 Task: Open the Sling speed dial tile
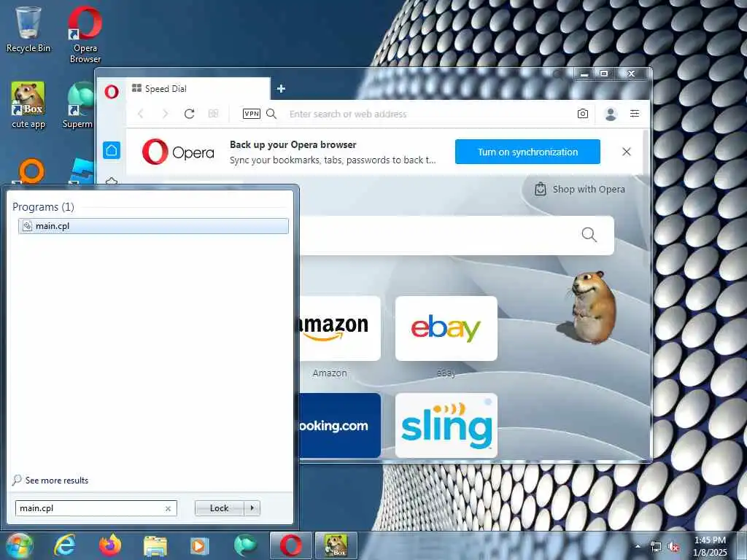point(446,425)
